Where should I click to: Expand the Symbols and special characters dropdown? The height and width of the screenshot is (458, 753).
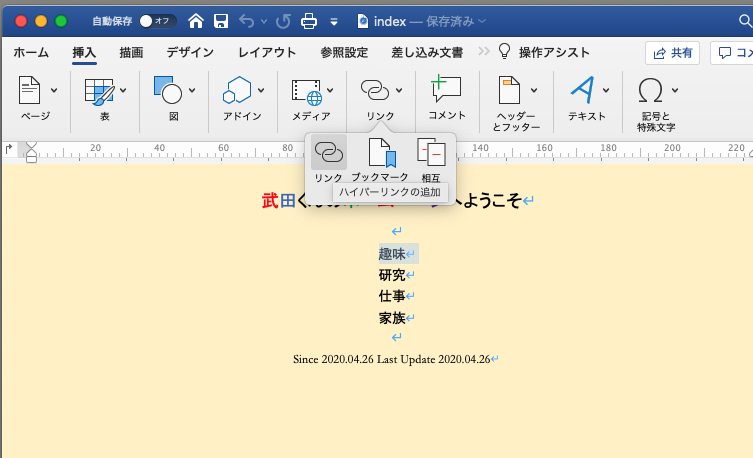[675, 91]
